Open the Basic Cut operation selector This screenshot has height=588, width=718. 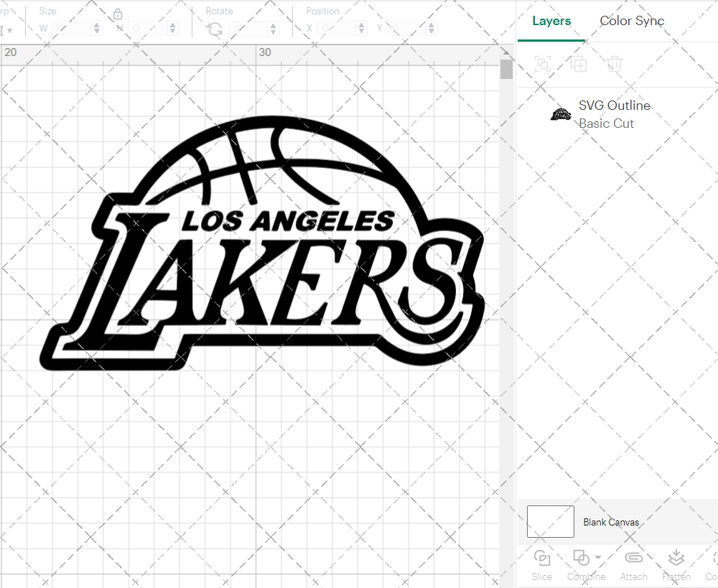[x=607, y=123]
